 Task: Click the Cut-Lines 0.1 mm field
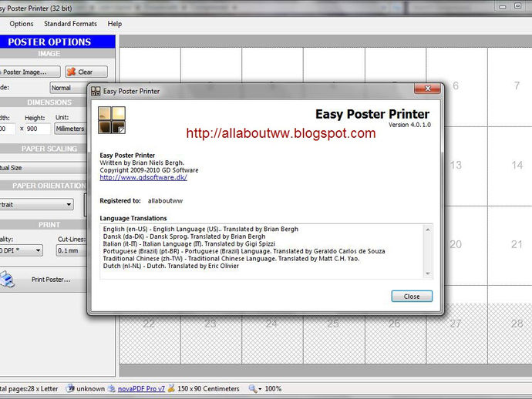click(71, 250)
